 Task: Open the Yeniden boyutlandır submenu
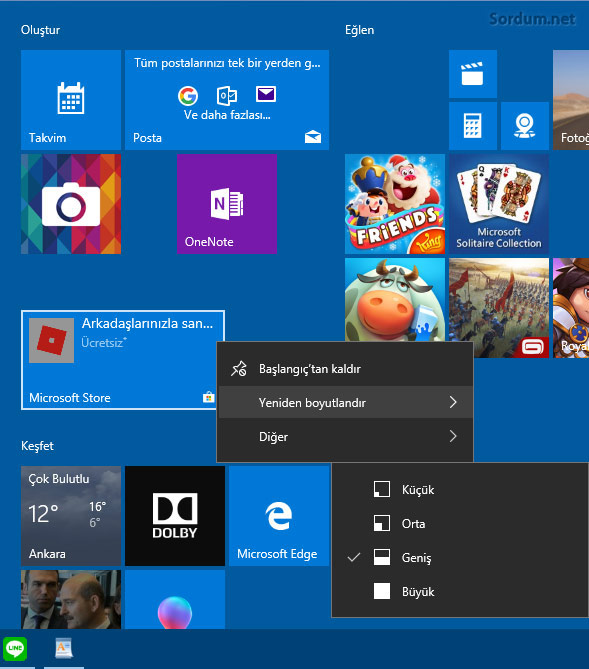pos(345,402)
